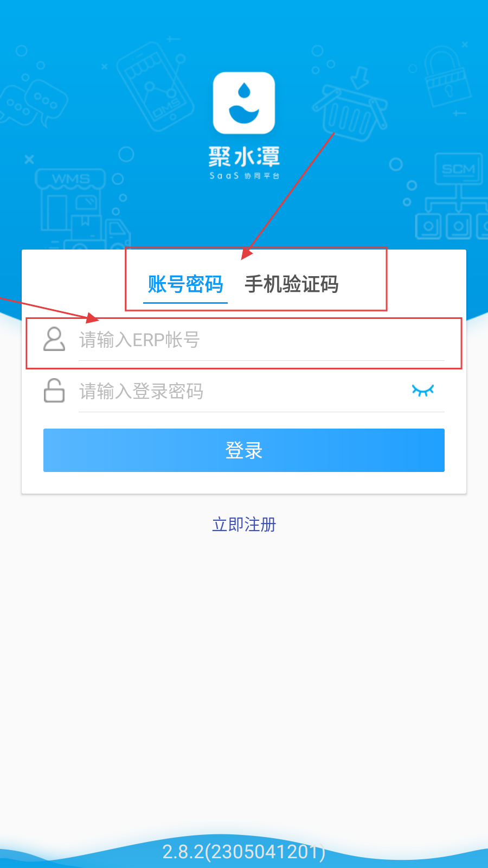
Task: Tap the SCM monitor background icon
Action: point(458,195)
